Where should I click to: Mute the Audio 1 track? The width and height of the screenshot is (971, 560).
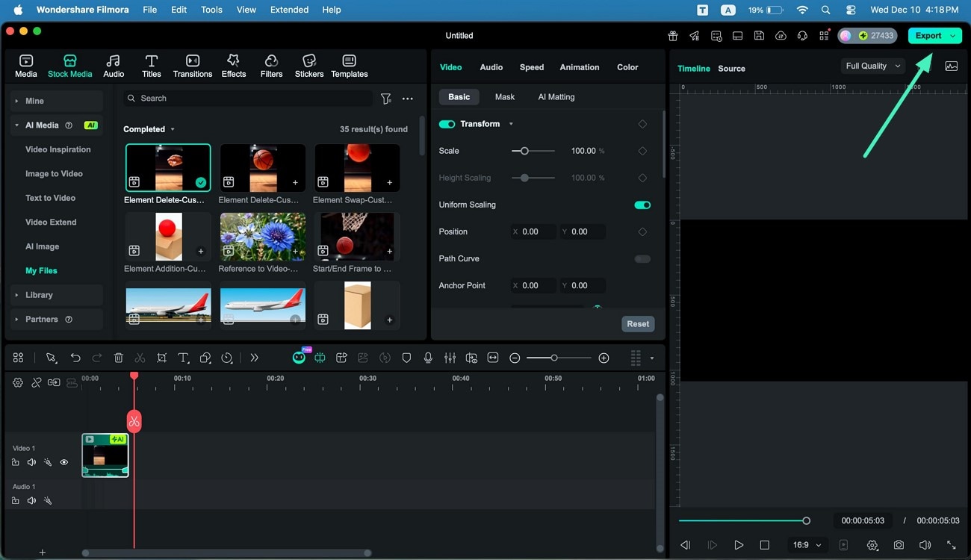point(31,500)
